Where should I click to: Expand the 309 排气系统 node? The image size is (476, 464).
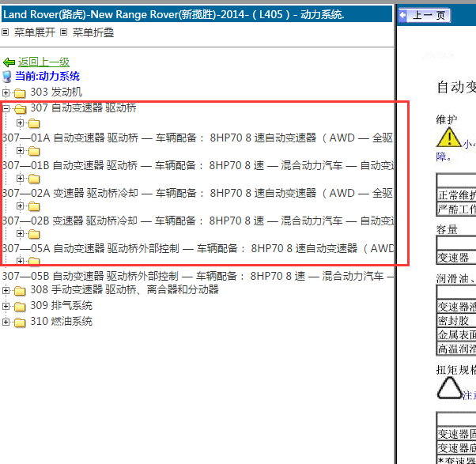tap(6, 306)
